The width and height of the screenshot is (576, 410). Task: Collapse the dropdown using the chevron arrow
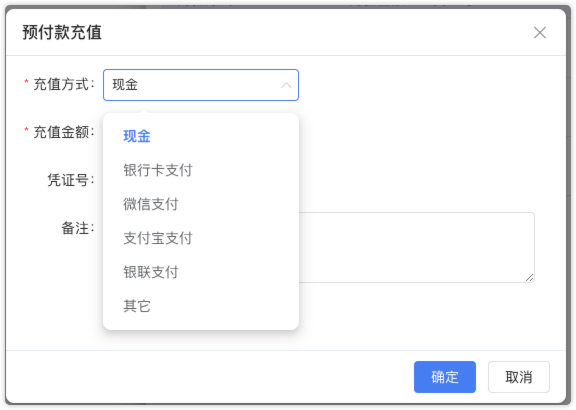click(286, 85)
